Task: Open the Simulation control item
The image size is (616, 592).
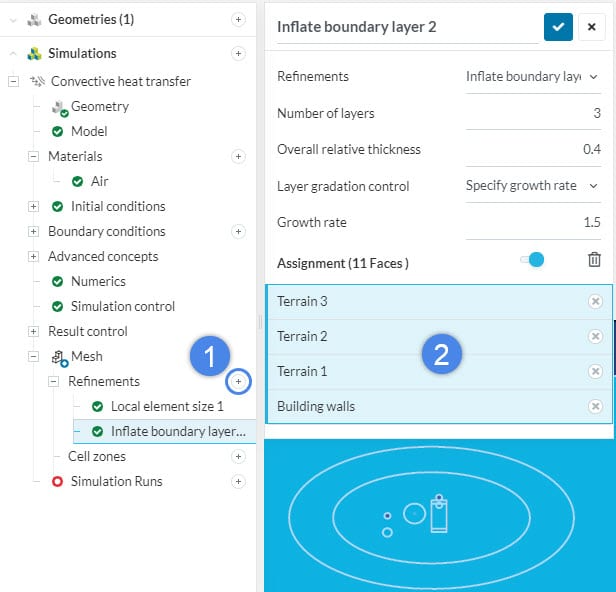Action: coord(122,306)
